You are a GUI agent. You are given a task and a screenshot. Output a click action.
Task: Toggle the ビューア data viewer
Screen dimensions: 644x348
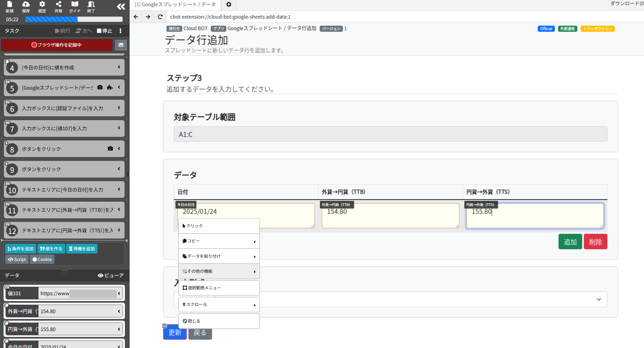point(111,276)
